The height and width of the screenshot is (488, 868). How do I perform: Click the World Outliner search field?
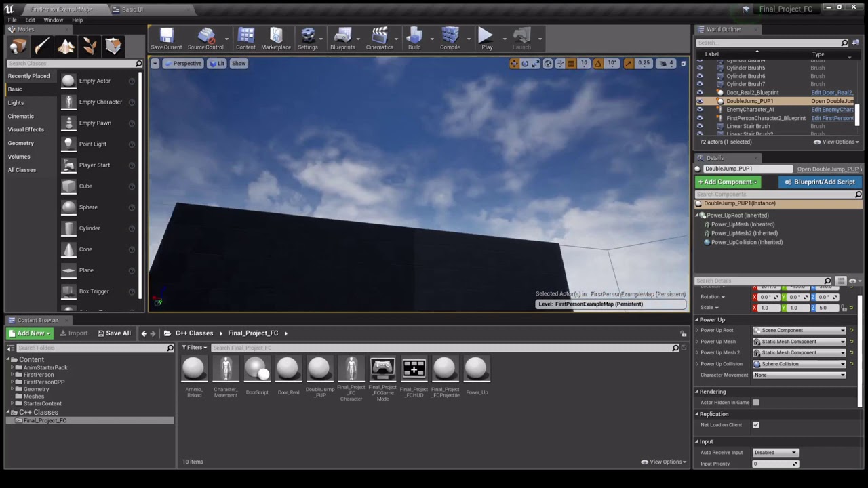(772, 43)
